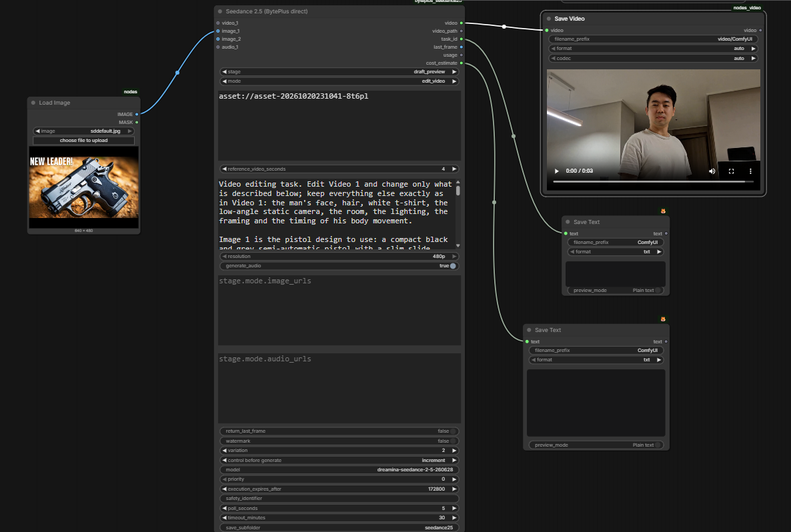Collapse the Save Text node wired to task_id
Viewport: 791px width, 532px height.
pyautogui.click(x=568, y=222)
